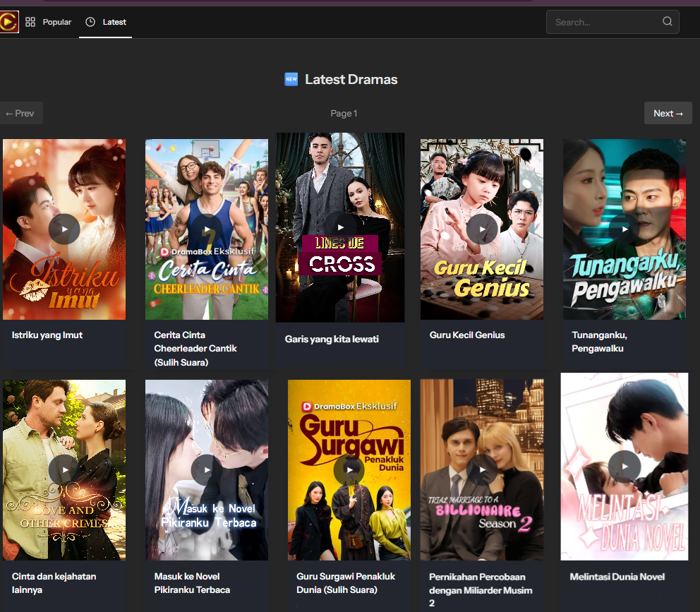
Task: Play Tunanganku, Pengawalku from its poster
Action: click(624, 229)
